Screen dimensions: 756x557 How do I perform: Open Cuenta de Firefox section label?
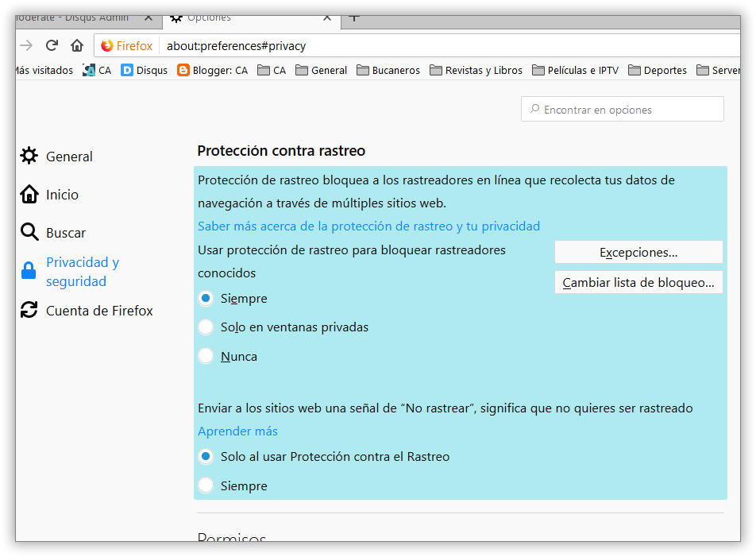tap(99, 311)
